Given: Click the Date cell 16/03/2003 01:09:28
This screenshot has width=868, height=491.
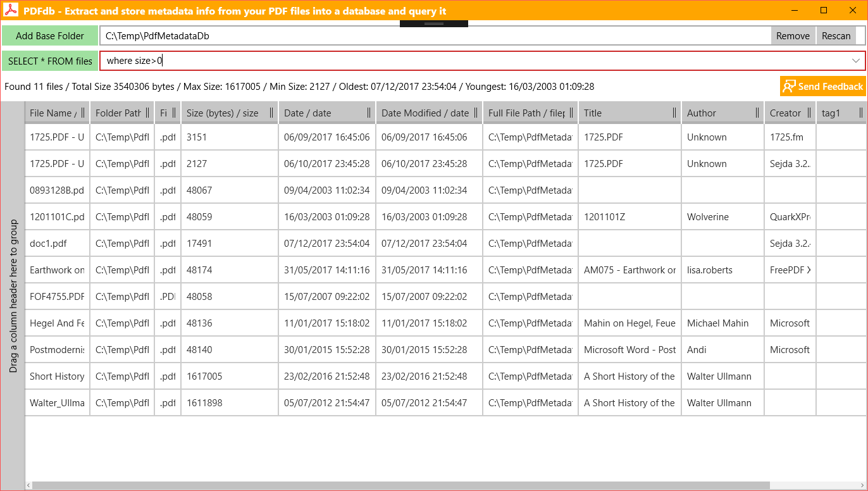Looking at the screenshot, I should (x=327, y=217).
